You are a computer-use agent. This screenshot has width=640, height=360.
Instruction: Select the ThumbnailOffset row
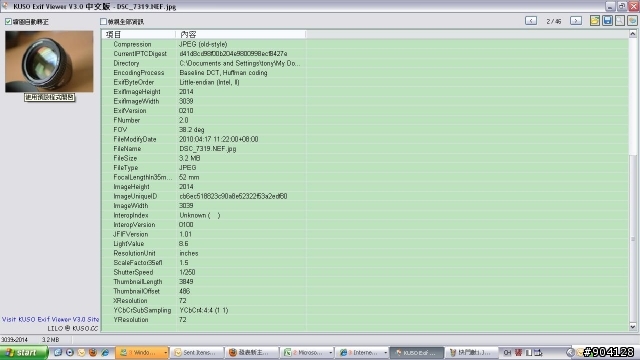365,291
